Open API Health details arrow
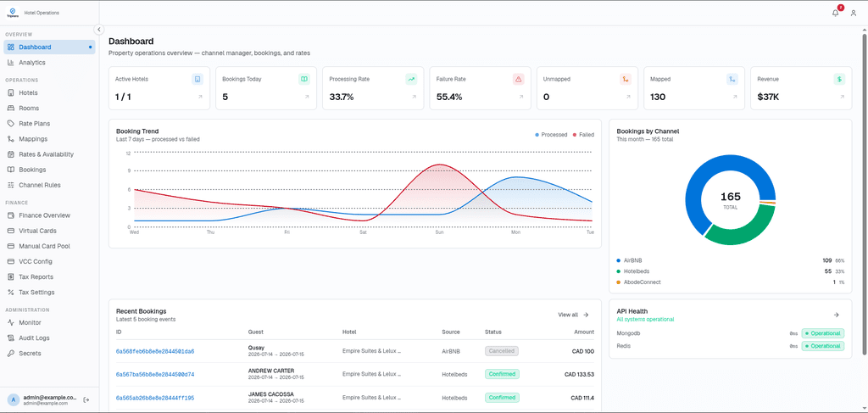 pyautogui.click(x=836, y=315)
